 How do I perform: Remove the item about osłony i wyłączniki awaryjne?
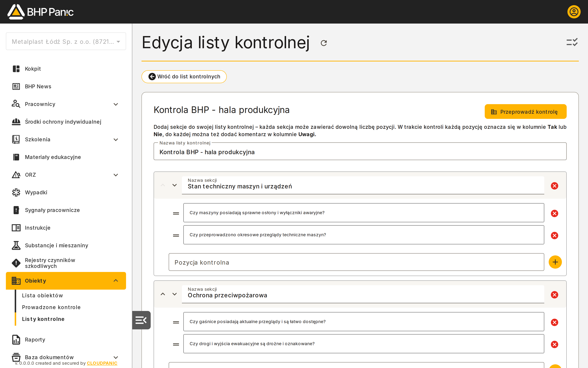[555, 213]
